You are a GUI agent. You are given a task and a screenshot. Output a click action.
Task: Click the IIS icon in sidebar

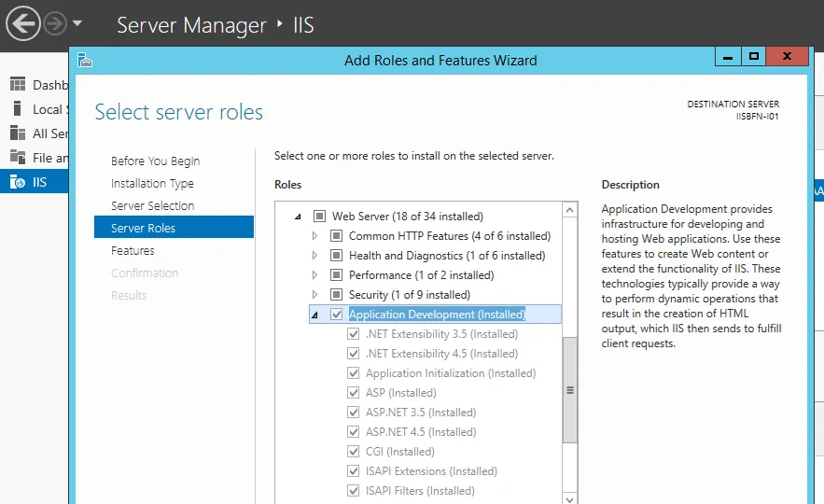(18, 182)
